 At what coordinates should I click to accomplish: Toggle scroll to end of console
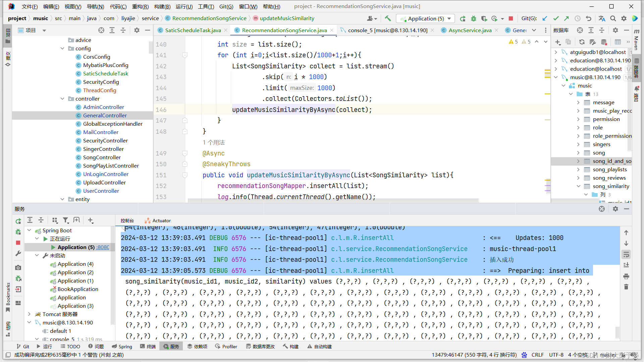tap(626, 265)
